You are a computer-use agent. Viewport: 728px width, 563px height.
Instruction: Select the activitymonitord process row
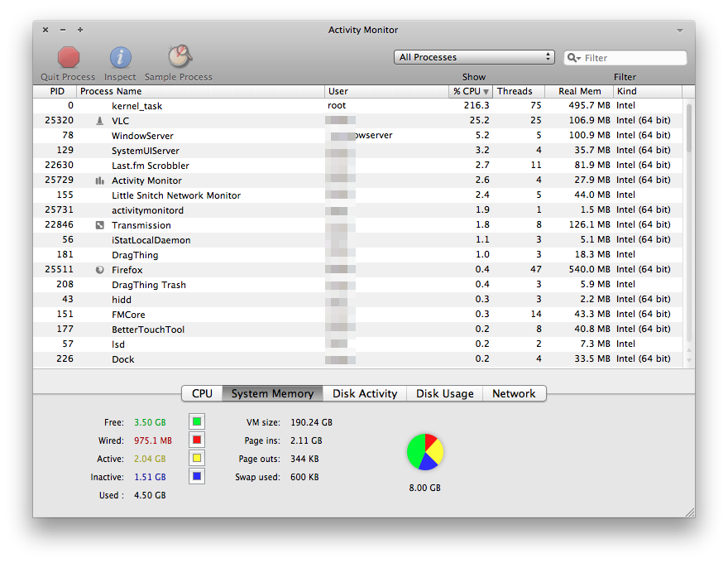tap(358, 210)
